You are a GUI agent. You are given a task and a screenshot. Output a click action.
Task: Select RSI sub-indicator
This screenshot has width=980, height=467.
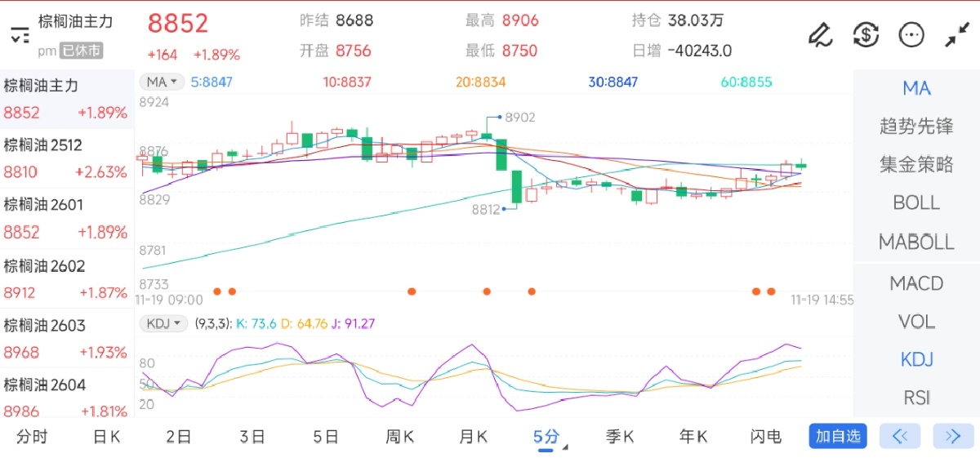tap(916, 398)
